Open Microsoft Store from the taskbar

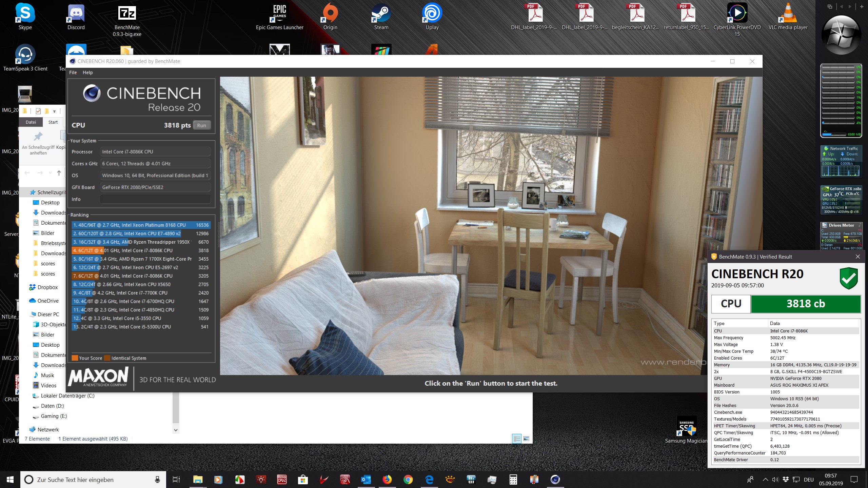point(303,480)
